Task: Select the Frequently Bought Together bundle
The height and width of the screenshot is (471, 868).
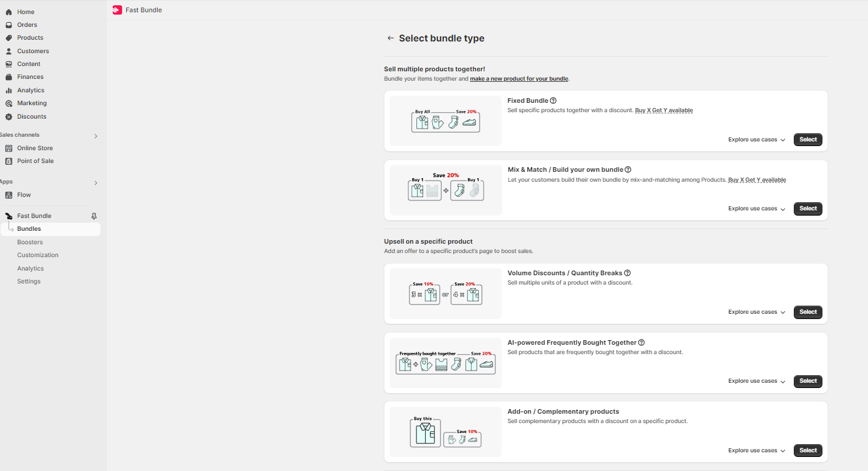Action: 808,381
